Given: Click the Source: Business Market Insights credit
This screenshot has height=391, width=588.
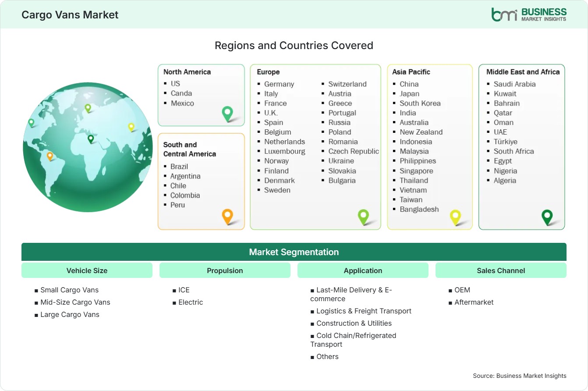Looking at the screenshot, I should pyautogui.click(x=520, y=376).
